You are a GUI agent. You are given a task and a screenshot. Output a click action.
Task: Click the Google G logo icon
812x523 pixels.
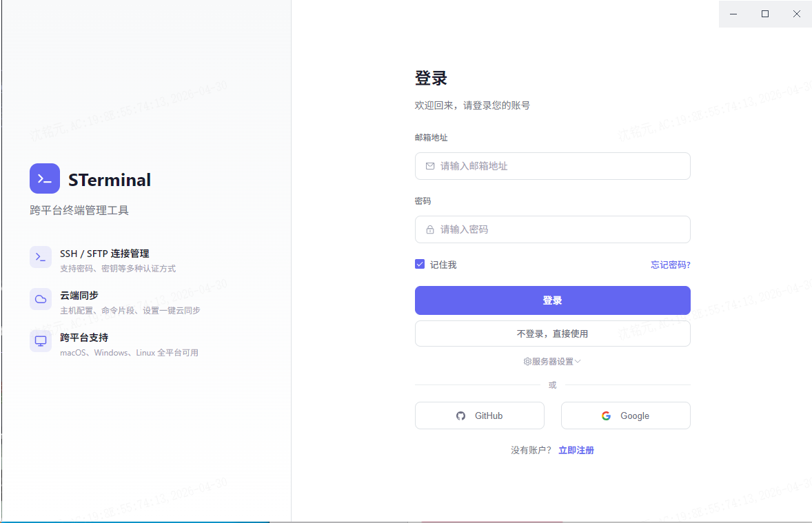[606, 416]
